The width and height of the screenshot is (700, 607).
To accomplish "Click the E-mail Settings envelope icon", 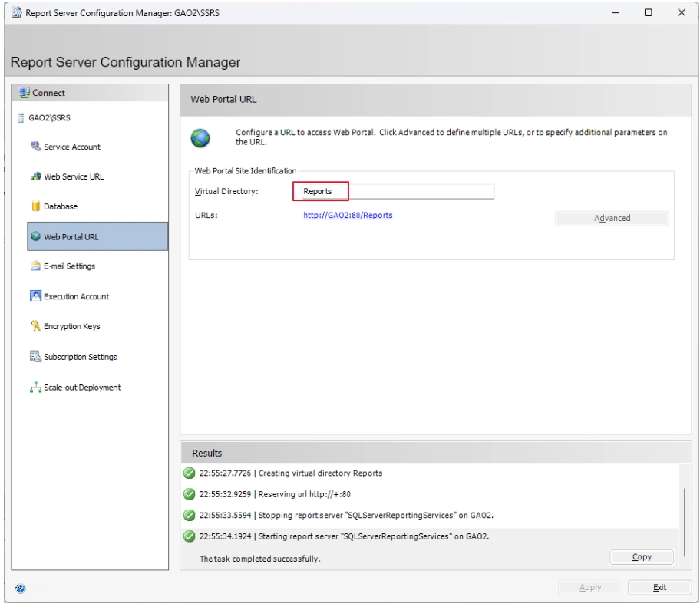I will 35,266.
